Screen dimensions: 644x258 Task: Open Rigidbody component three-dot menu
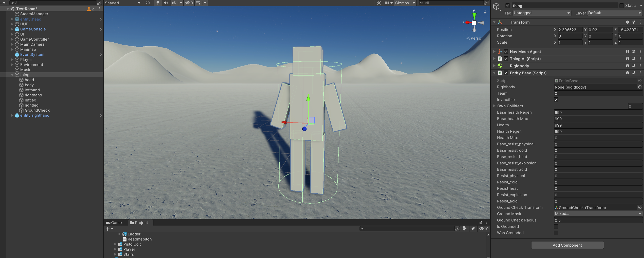coord(640,66)
